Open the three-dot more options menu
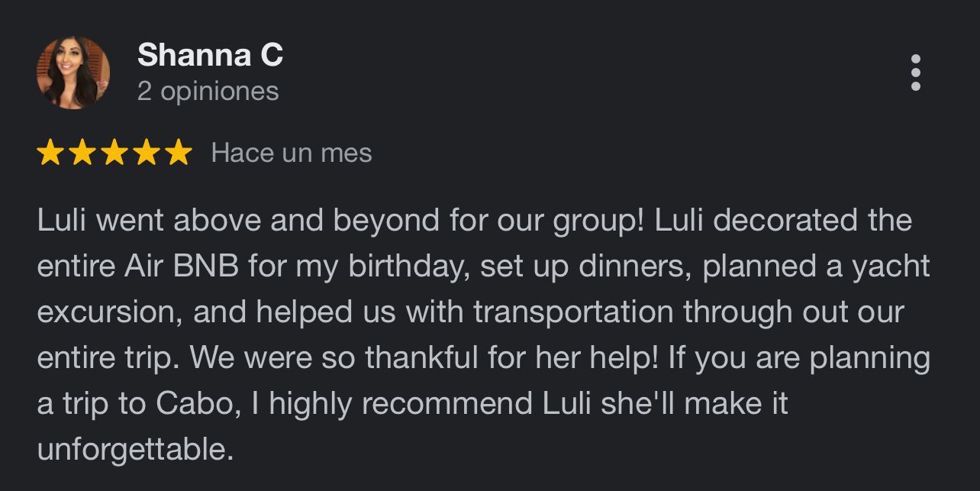This screenshot has width=980, height=491. pos(915,73)
